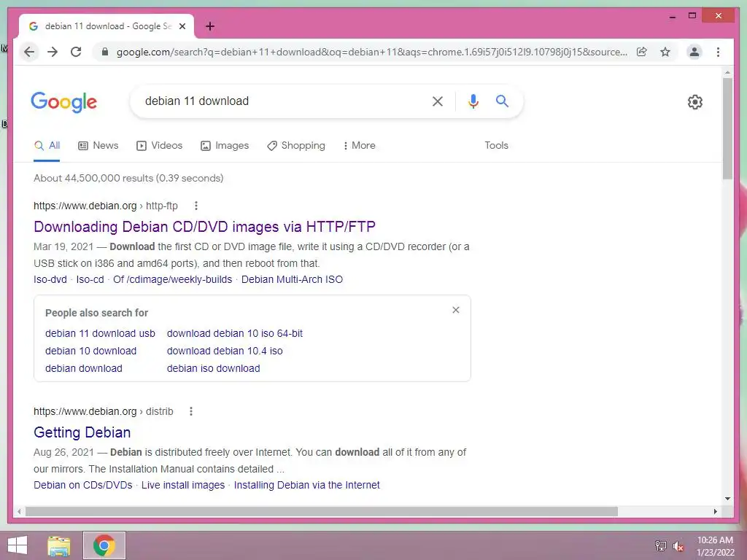Image resolution: width=747 pixels, height=560 pixels.
Task: Clear the search box with the X icon
Action: 438,101
